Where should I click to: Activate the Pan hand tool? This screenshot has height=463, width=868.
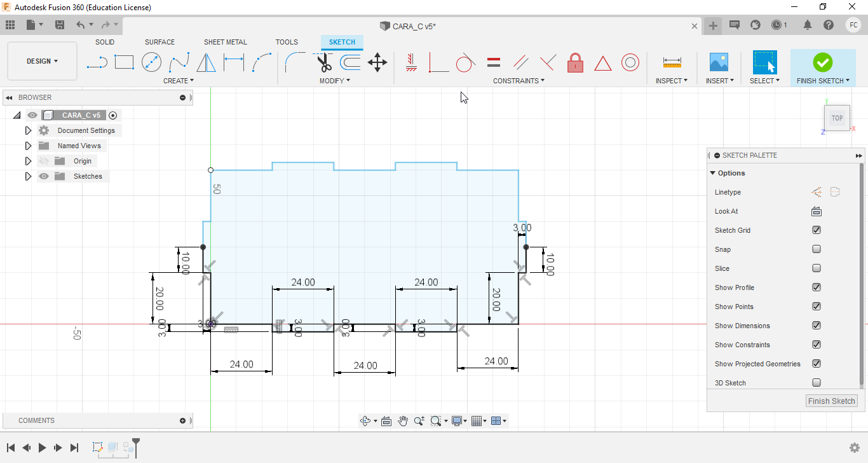[403, 420]
